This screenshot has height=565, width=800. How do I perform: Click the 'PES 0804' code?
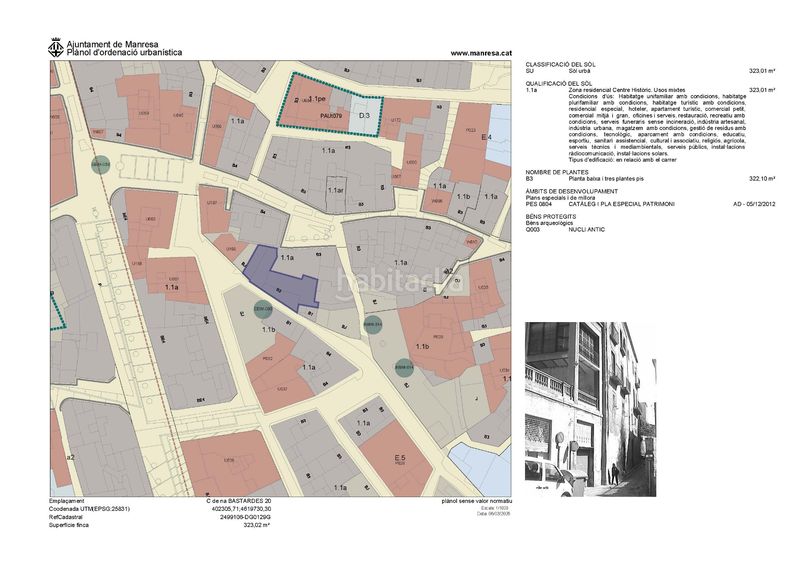coord(538,204)
